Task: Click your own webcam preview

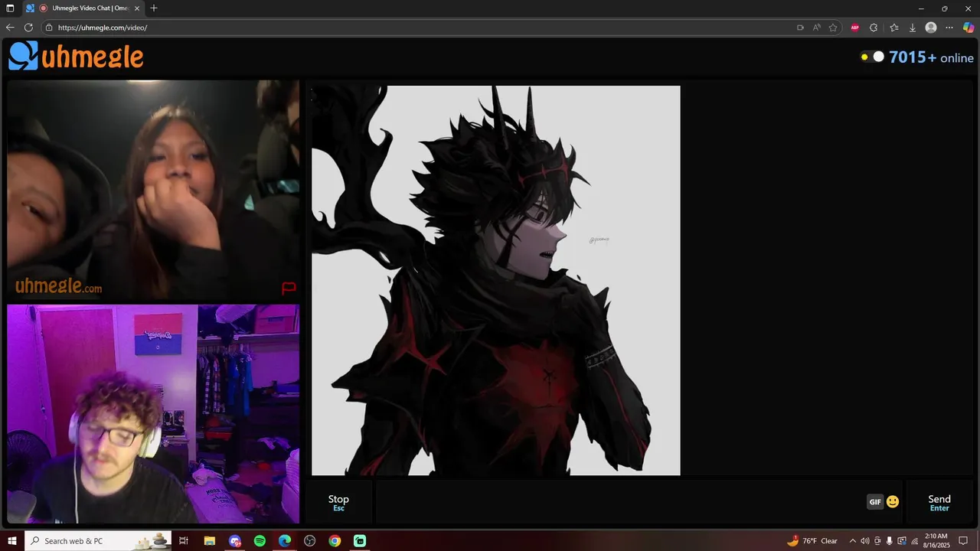Action: (153, 414)
